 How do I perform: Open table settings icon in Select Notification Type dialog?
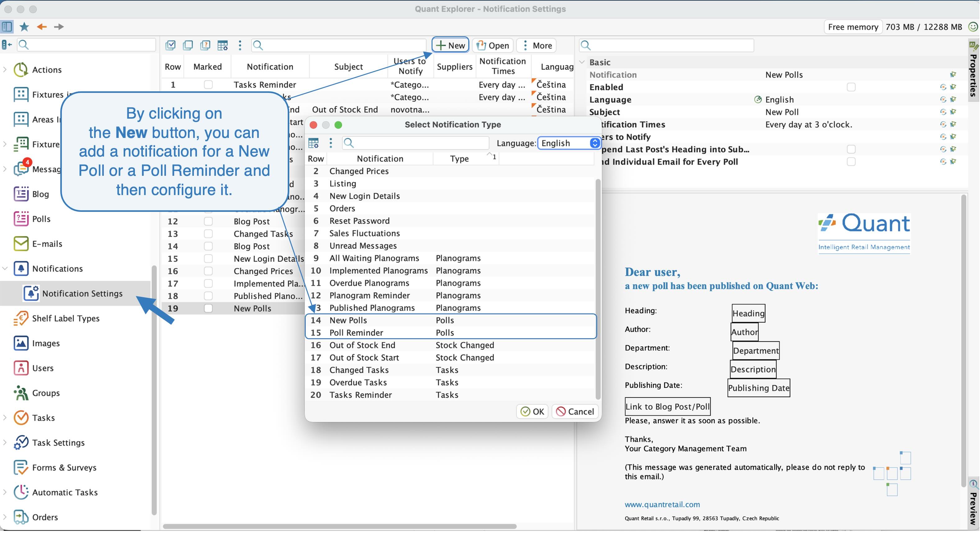[314, 143]
